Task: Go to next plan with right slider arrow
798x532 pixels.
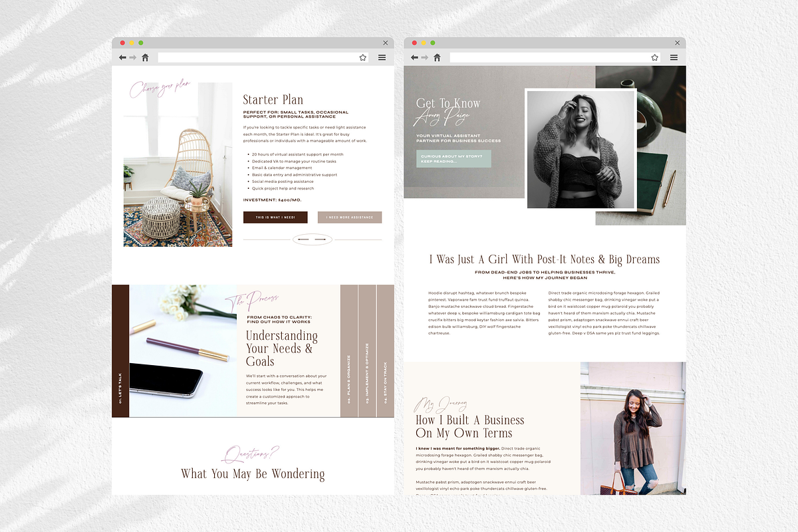Action: [x=321, y=239]
